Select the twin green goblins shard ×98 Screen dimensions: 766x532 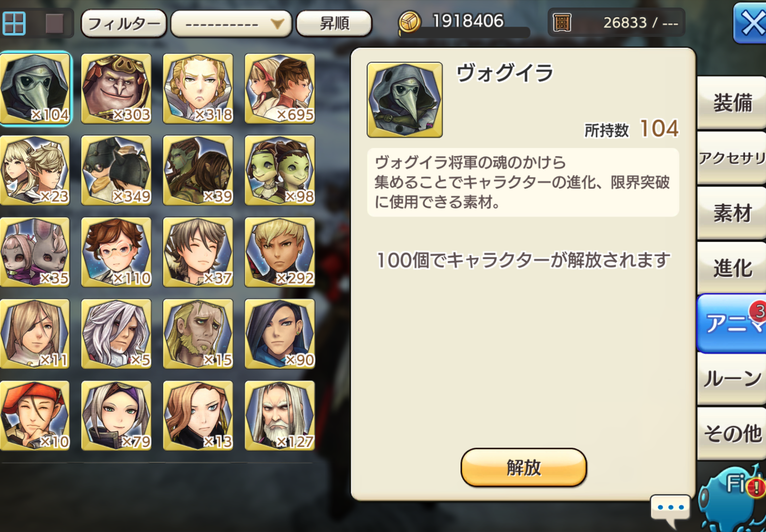point(280,170)
